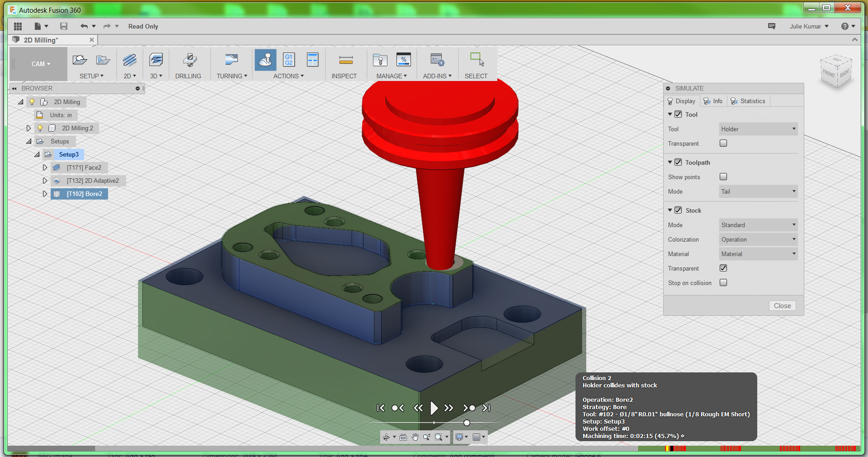Click the New Folder setup icon

point(103,60)
